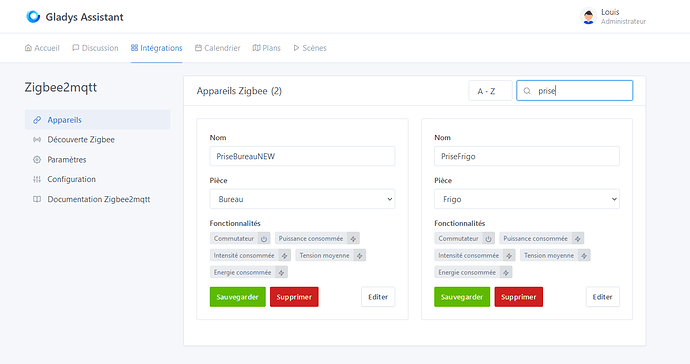Open the Louis user avatar
Viewport: 690px width, 364px height.
(588, 17)
